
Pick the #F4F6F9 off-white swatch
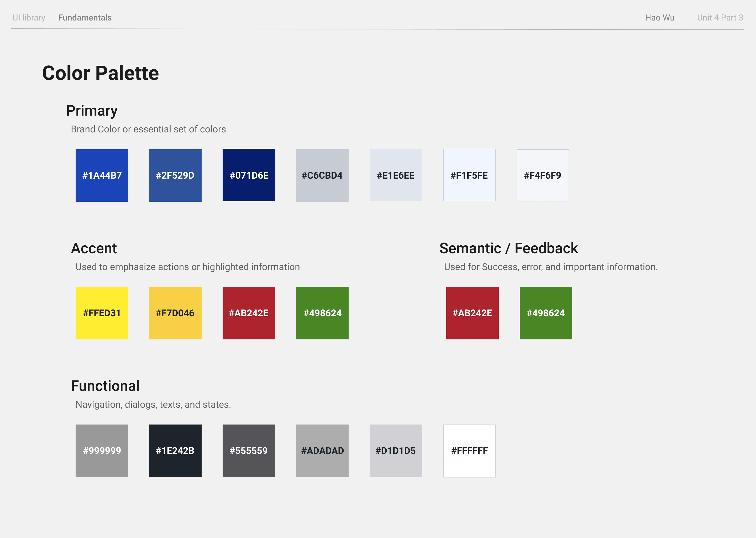pos(543,175)
